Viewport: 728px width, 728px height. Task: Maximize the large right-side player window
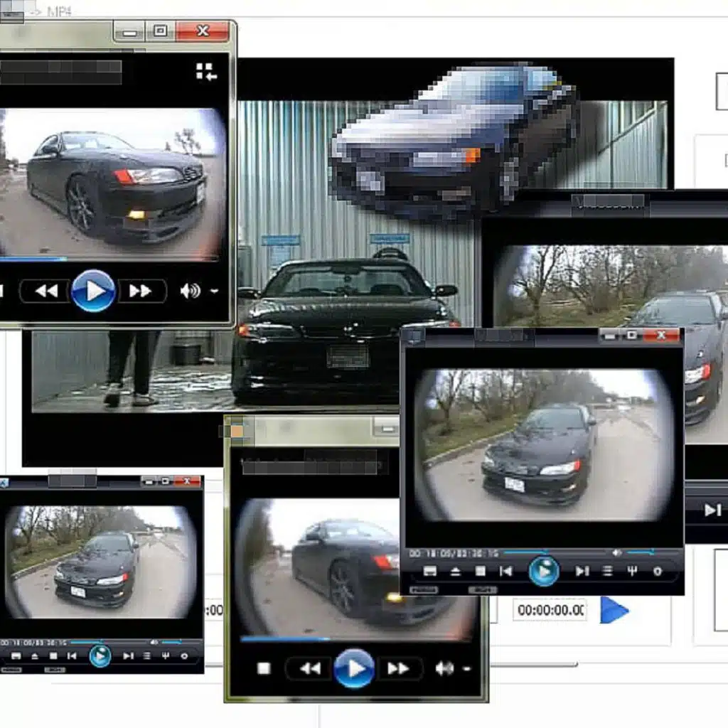pos(632,336)
